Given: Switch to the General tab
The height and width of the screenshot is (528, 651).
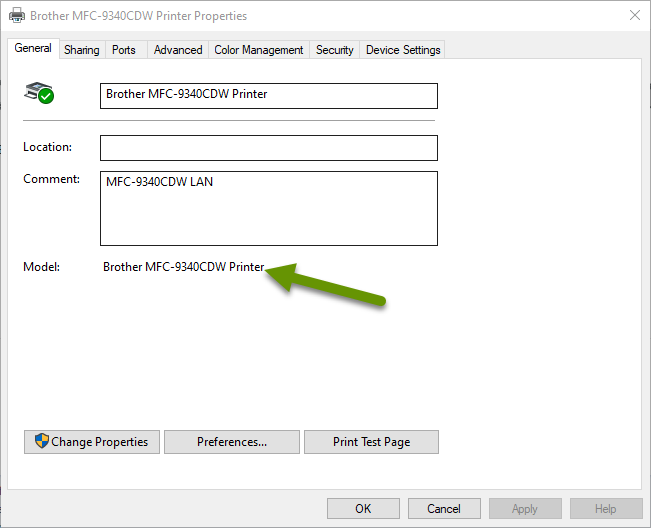Looking at the screenshot, I should (33, 48).
